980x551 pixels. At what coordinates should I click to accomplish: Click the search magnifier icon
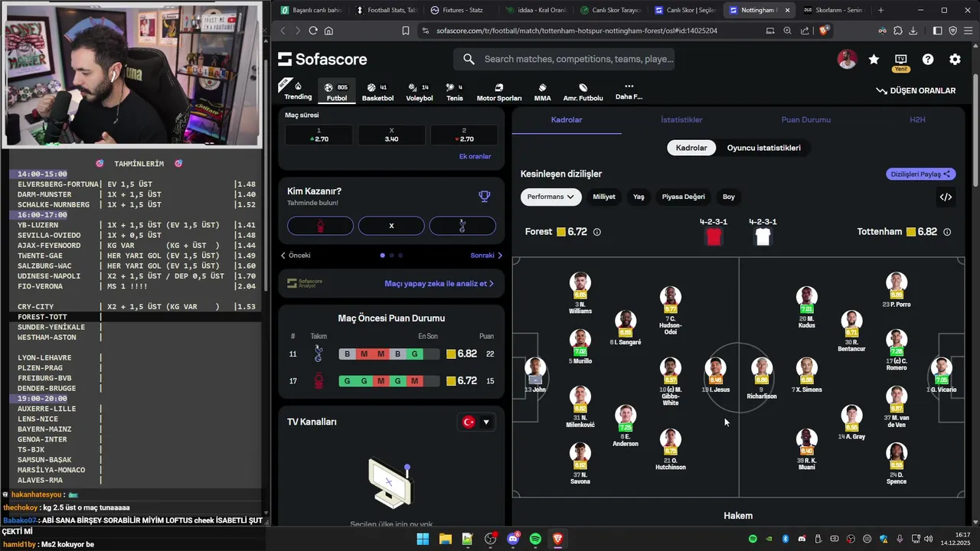pyautogui.click(x=469, y=59)
